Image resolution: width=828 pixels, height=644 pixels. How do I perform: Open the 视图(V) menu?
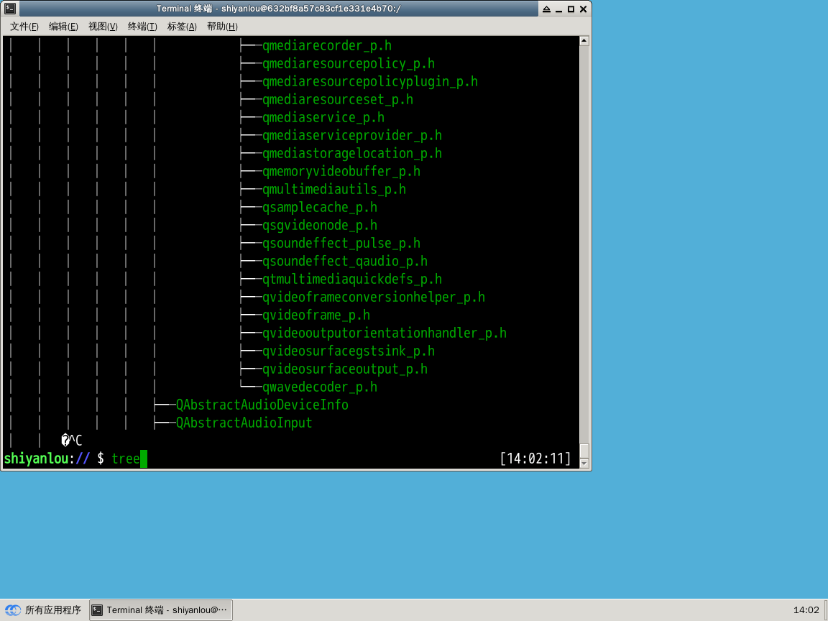tap(102, 26)
